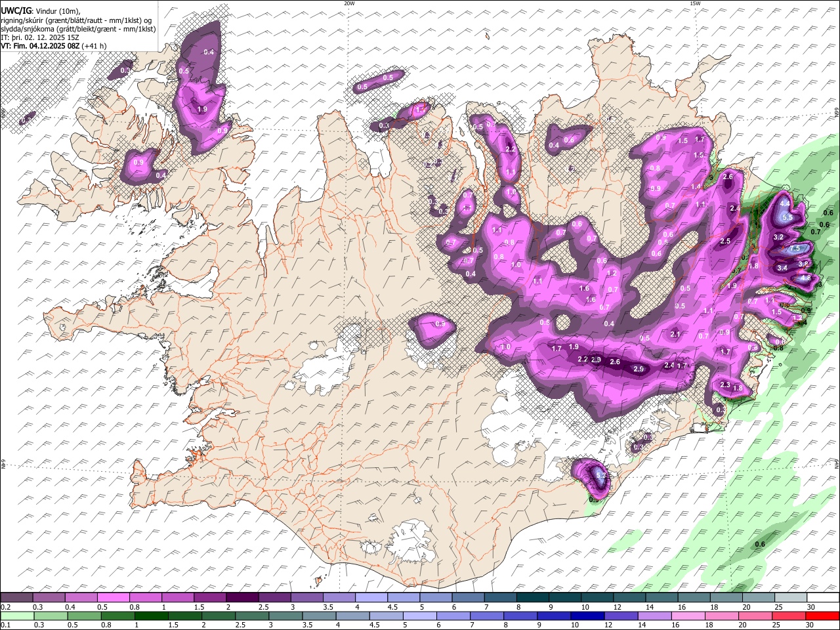The width and height of the screenshot is (840, 630).
Task: Pick the darkest green 1 swatch in the bottom legend row
Action: coord(150,616)
